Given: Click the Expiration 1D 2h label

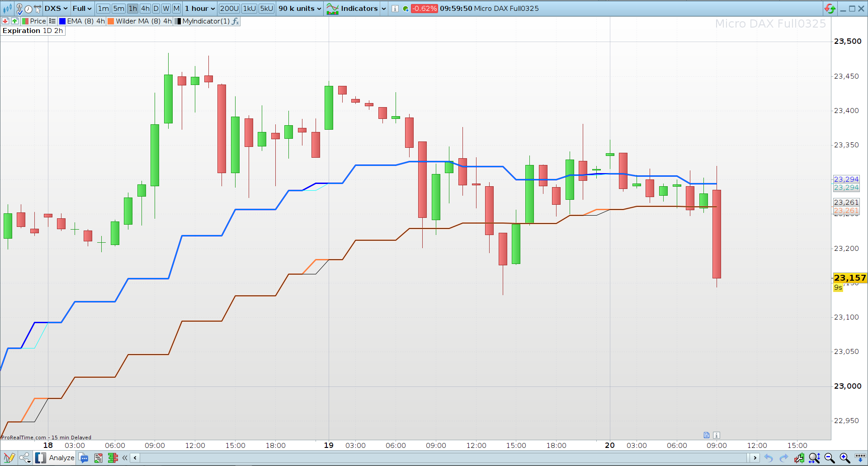Looking at the screenshot, I should point(33,31).
